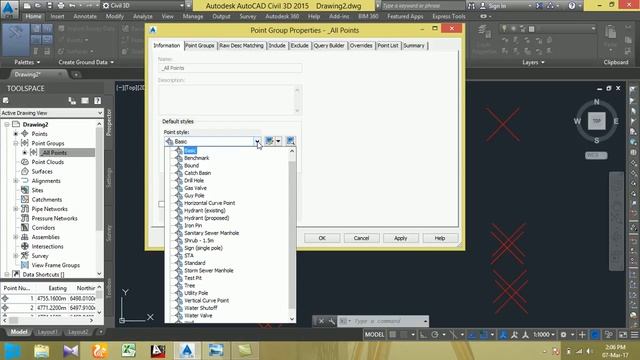Open the Analyze ribbon tab
The image size is (640, 360).
coord(142,17)
